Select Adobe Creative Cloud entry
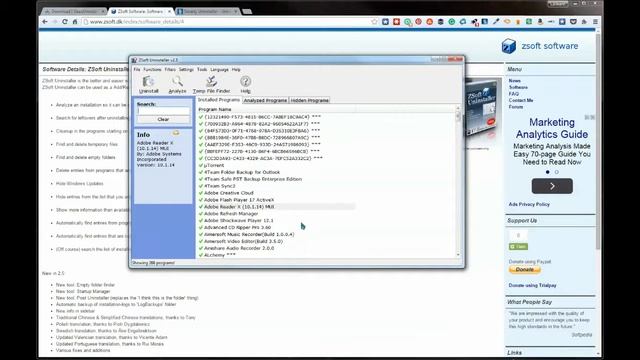The width and height of the screenshot is (640, 360). (x=229, y=193)
